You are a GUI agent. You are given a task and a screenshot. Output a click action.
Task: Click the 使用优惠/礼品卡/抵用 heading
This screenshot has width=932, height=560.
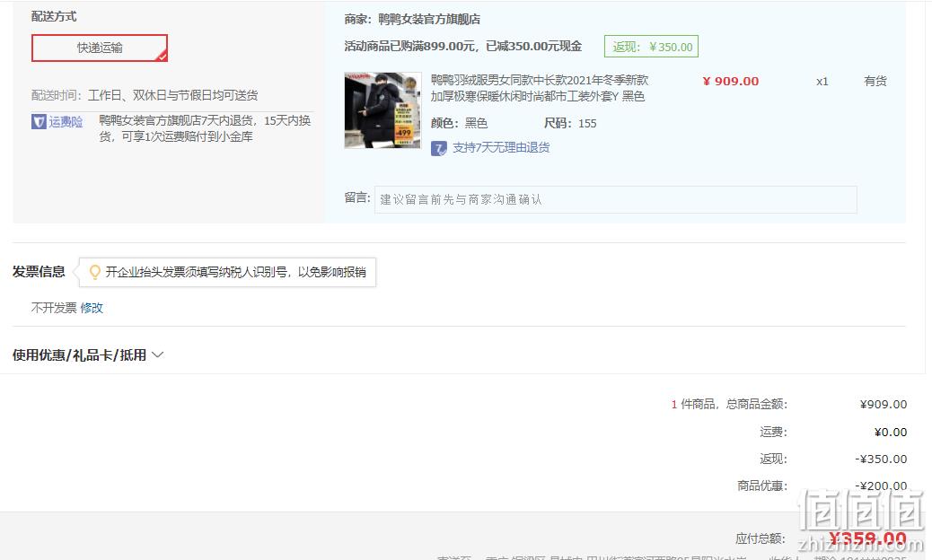pos(79,354)
